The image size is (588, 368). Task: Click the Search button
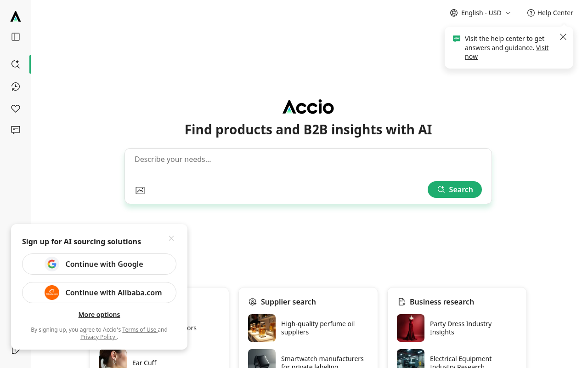[x=454, y=190]
